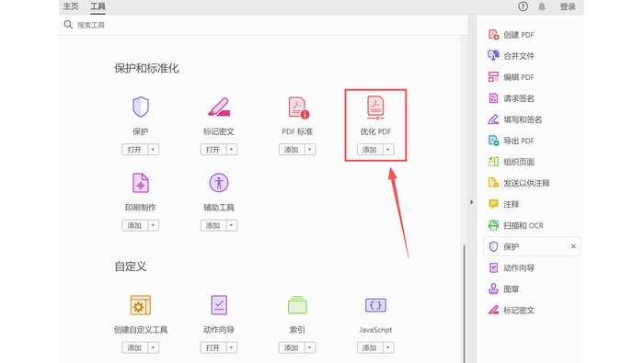Click the 索引 index tool icon
Screen dimensions: 644x363
pyautogui.click(x=297, y=305)
